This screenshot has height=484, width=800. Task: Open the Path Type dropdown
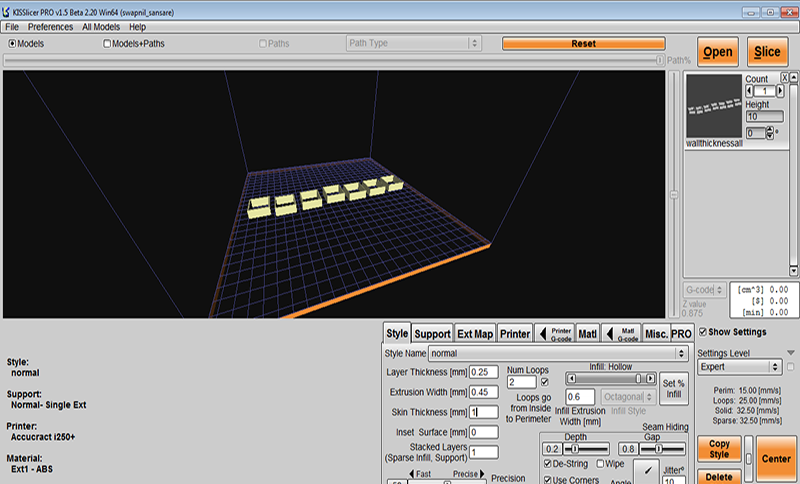(413, 43)
